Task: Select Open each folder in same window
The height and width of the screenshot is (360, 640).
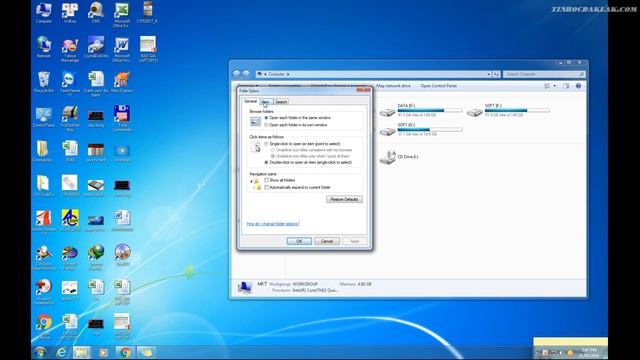Action: tap(298, 118)
